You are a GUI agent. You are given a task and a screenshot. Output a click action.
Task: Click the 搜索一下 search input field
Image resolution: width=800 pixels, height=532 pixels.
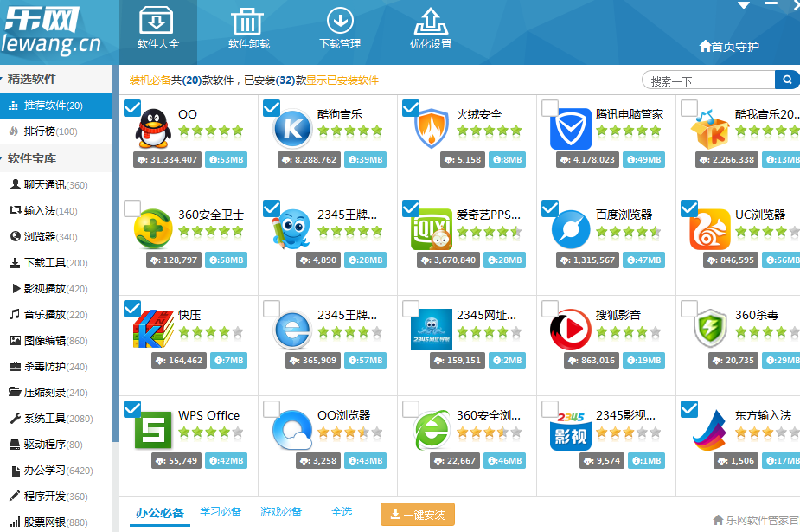708,80
